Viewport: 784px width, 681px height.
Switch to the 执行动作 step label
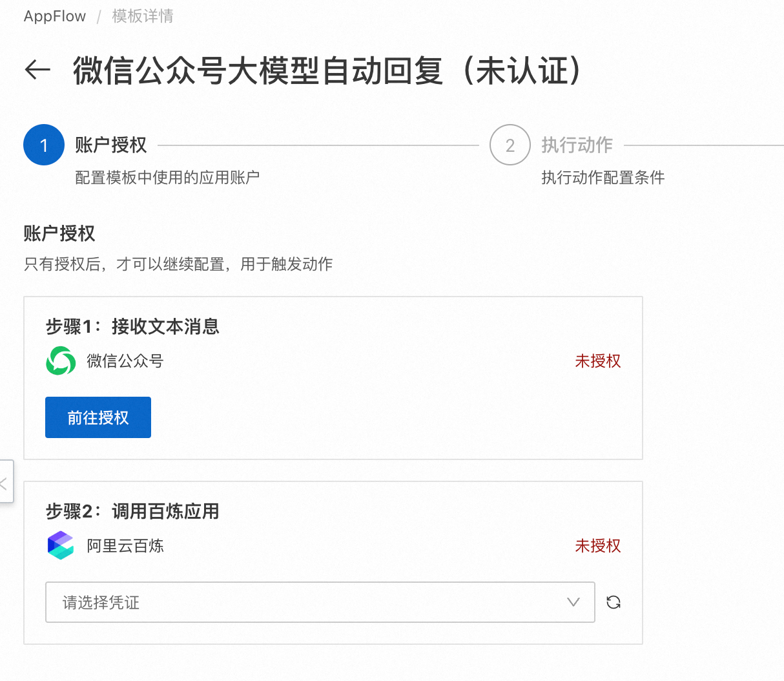pyautogui.click(x=577, y=145)
